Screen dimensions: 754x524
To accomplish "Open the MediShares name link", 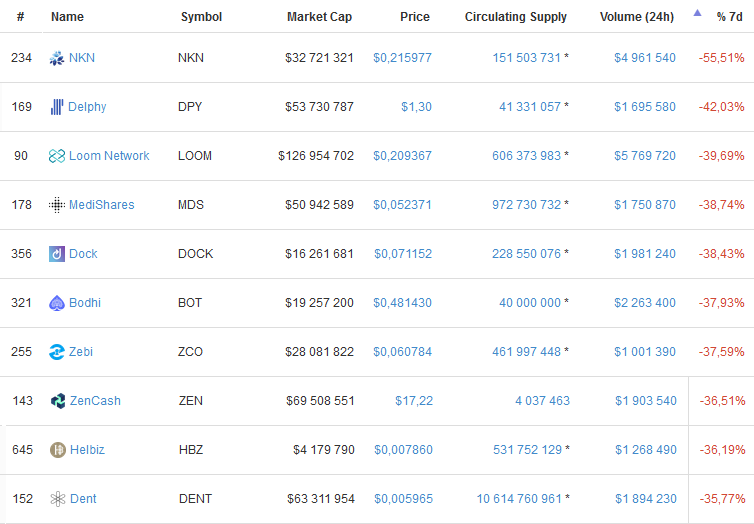I will (x=101, y=205).
